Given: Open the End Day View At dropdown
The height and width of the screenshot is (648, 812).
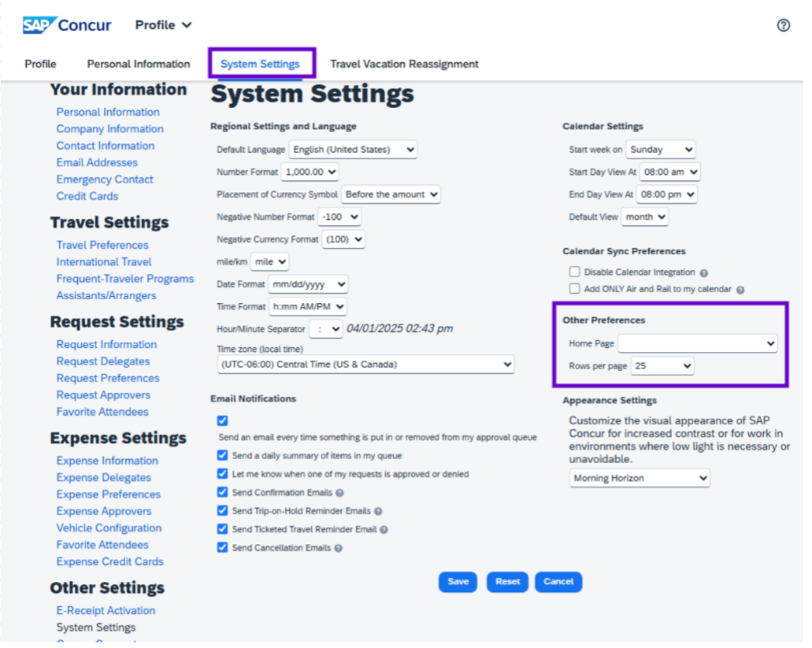Looking at the screenshot, I should (x=667, y=195).
